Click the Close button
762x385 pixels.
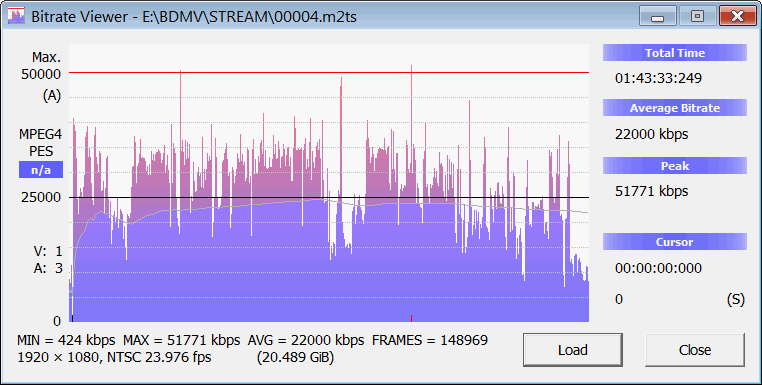pyautogui.click(x=695, y=350)
